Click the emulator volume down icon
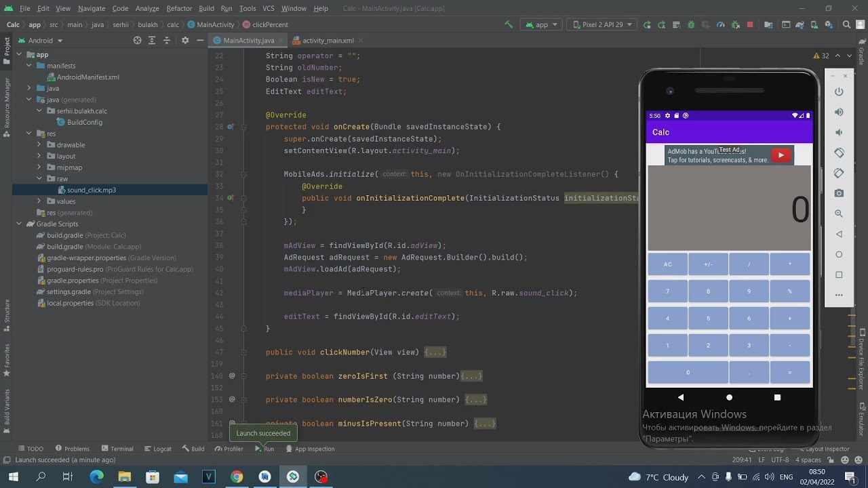The image size is (868, 488). click(x=839, y=132)
